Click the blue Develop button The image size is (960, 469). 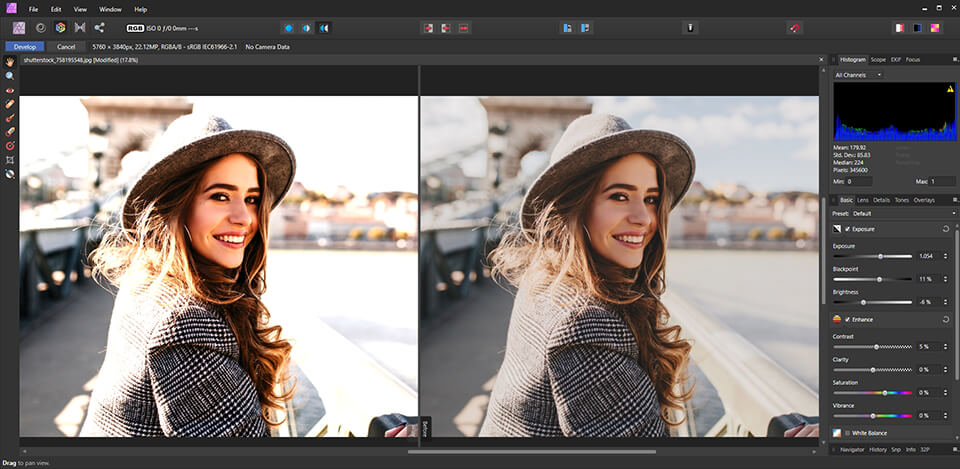(x=24, y=47)
